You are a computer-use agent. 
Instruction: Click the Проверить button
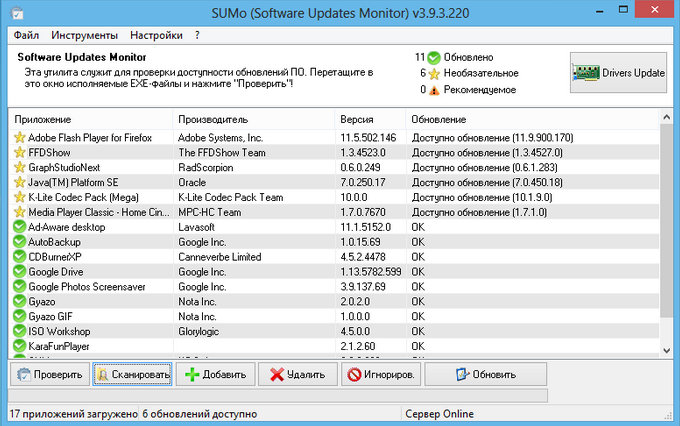pyautogui.click(x=50, y=374)
